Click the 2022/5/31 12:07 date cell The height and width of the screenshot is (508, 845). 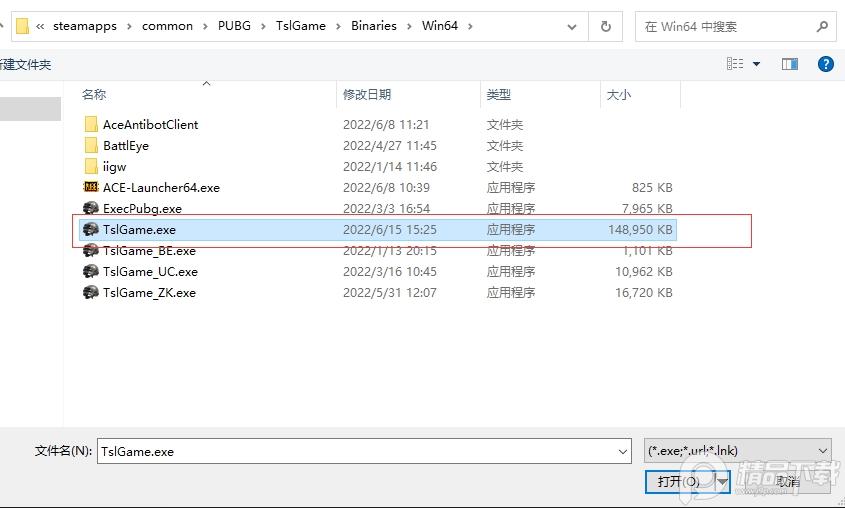coord(390,293)
